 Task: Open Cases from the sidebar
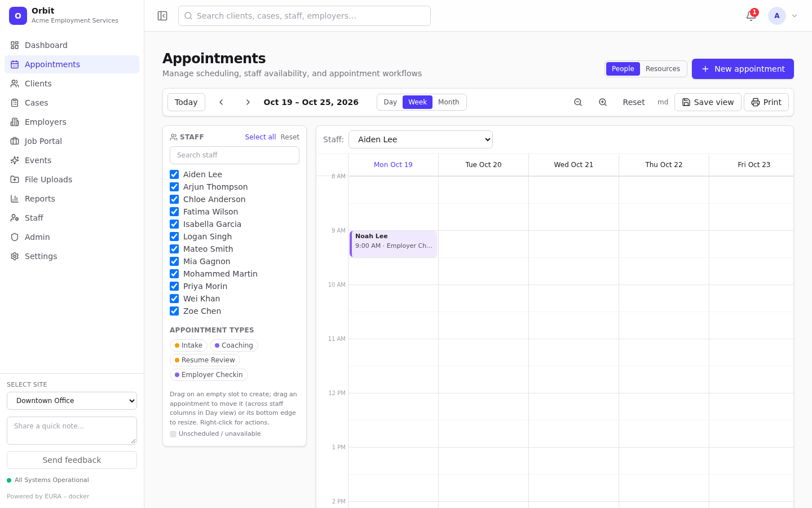72,103
